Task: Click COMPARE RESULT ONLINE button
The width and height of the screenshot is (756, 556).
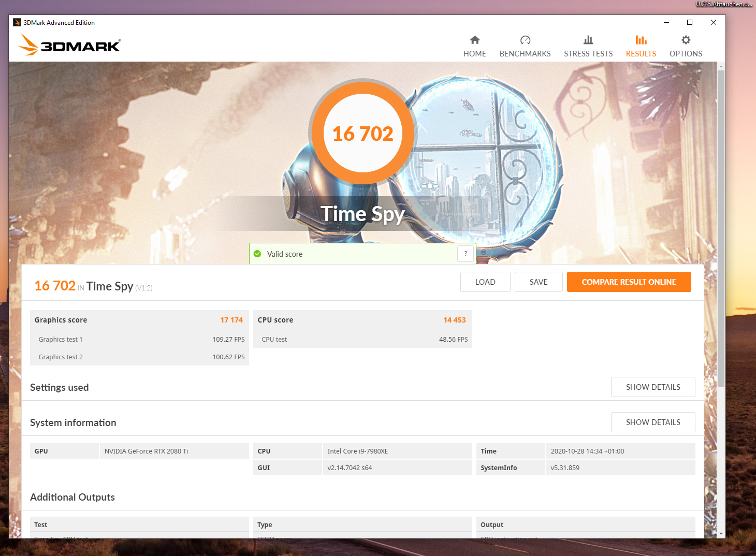Action: pos(629,282)
